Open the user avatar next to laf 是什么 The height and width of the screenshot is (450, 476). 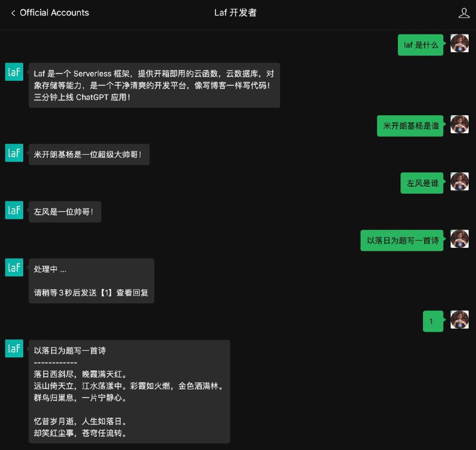coord(459,43)
